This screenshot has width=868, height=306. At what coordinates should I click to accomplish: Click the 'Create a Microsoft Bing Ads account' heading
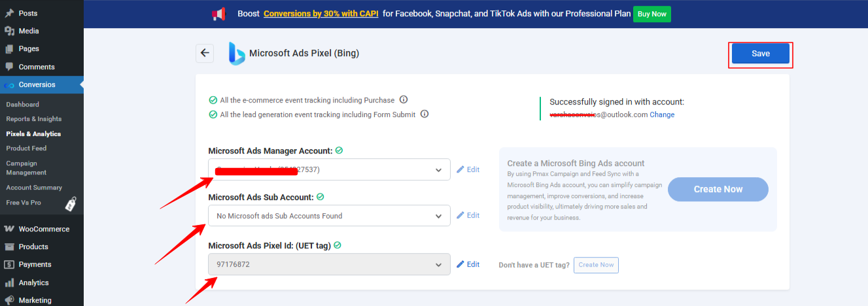point(576,163)
